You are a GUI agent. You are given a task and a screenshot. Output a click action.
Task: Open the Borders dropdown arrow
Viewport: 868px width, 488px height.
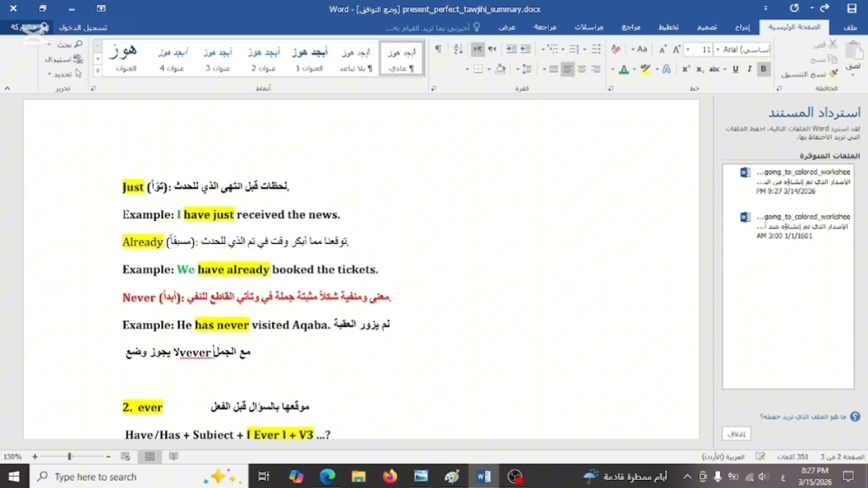(467, 69)
